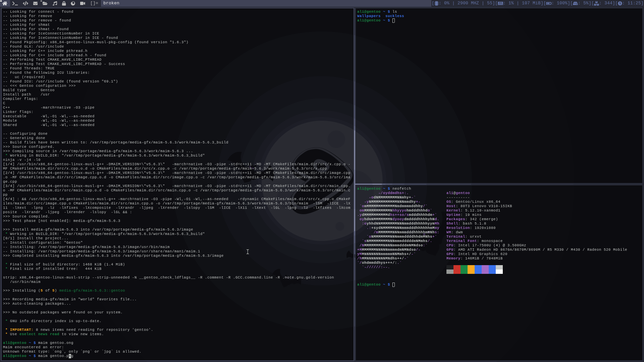Click 'suckless' directory in ls output

point(394,16)
